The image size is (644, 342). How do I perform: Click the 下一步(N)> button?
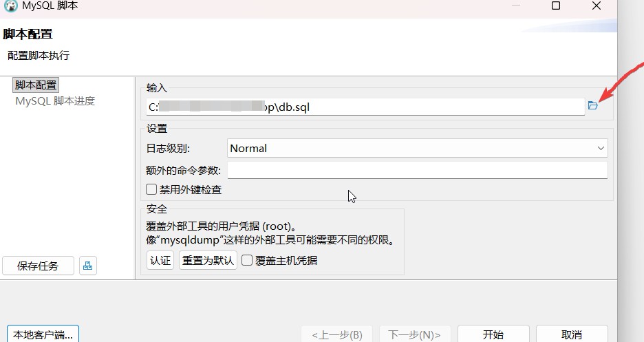point(415,334)
